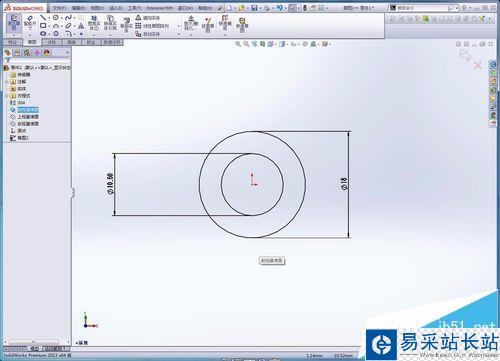The width and height of the screenshot is (500, 361).
Task: Open the DisplayManager panel tab
Action: tap(47, 52)
